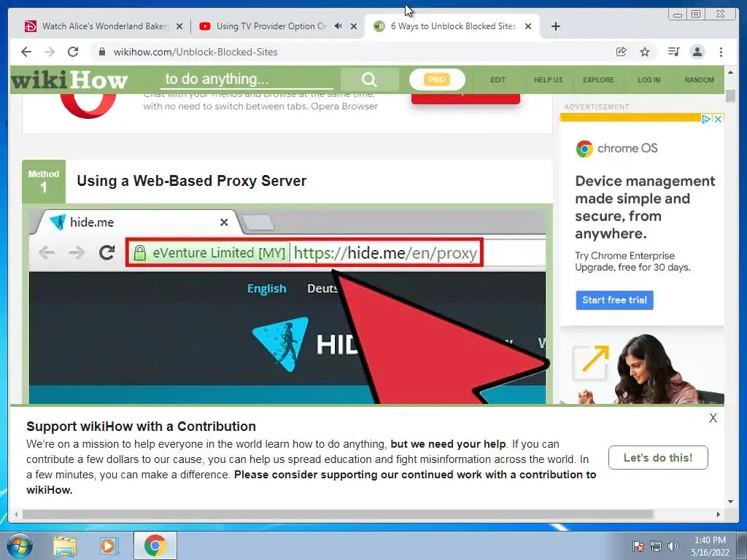Click 'Support wikiHow with a Contribution' heading
This screenshot has height=560, width=747.
(x=141, y=426)
